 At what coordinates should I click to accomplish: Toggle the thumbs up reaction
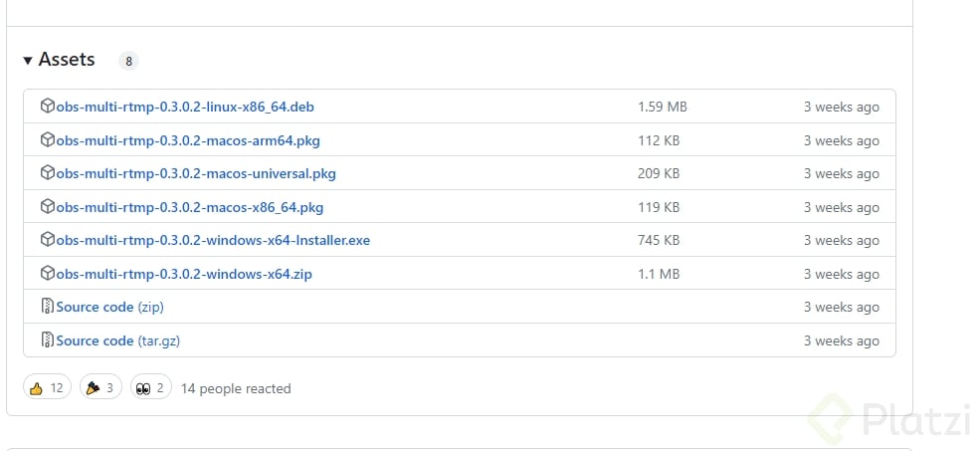click(47, 388)
